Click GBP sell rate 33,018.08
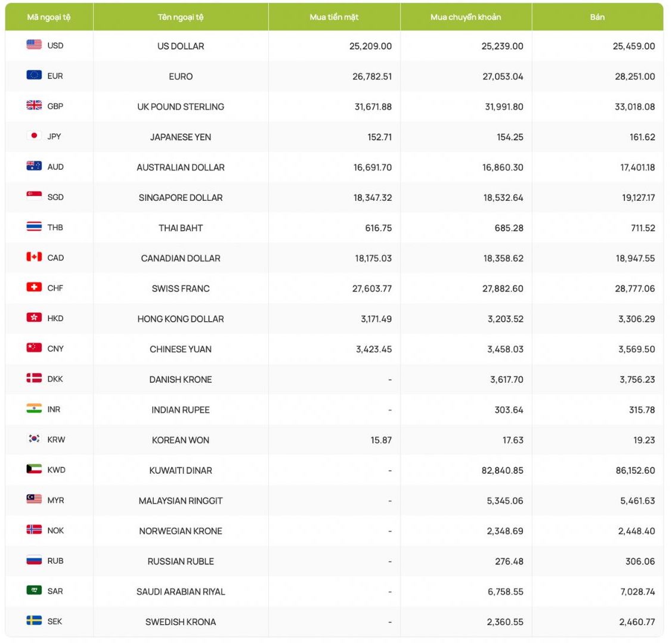 (x=635, y=107)
